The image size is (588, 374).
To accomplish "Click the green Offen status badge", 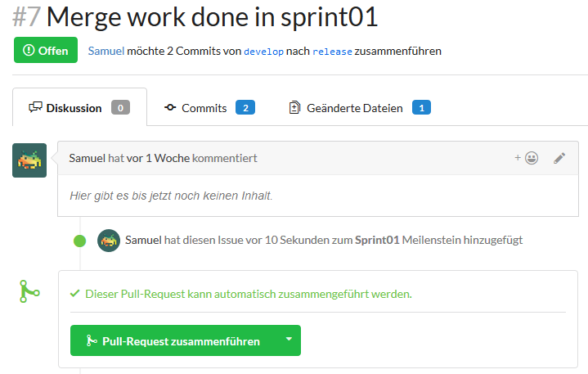I will 46,50.
